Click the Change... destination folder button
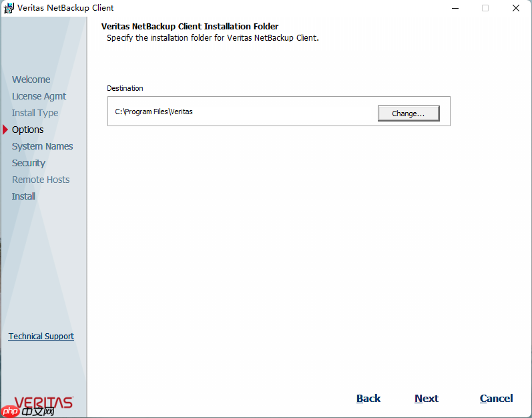 409,114
